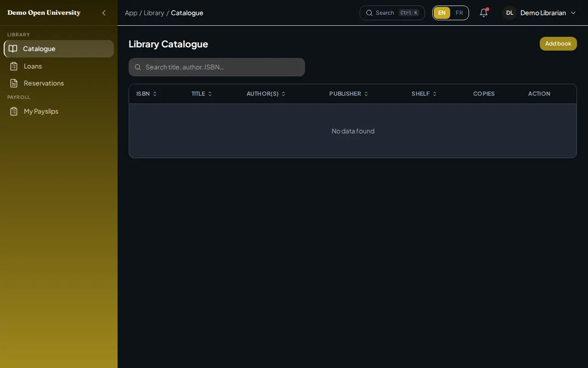The image size is (588, 368).
Task: Click the Demo Open University logo text
Action: (x=44, y=13)
